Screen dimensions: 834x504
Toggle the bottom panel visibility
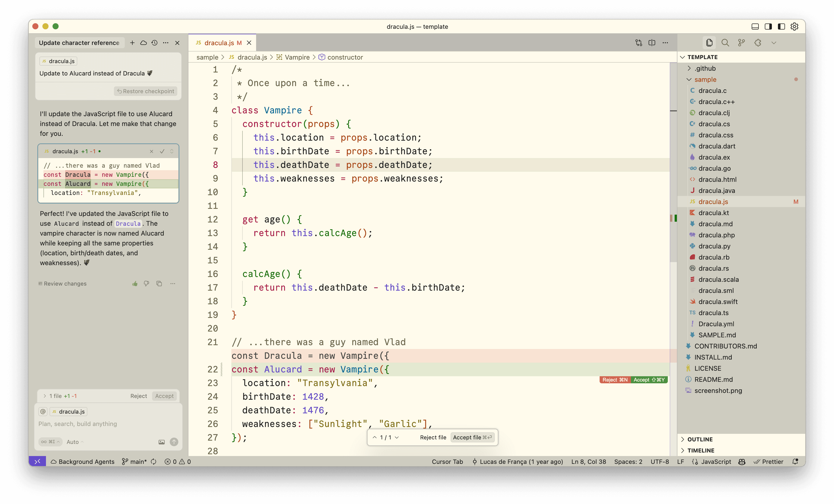tap(755, 27)
